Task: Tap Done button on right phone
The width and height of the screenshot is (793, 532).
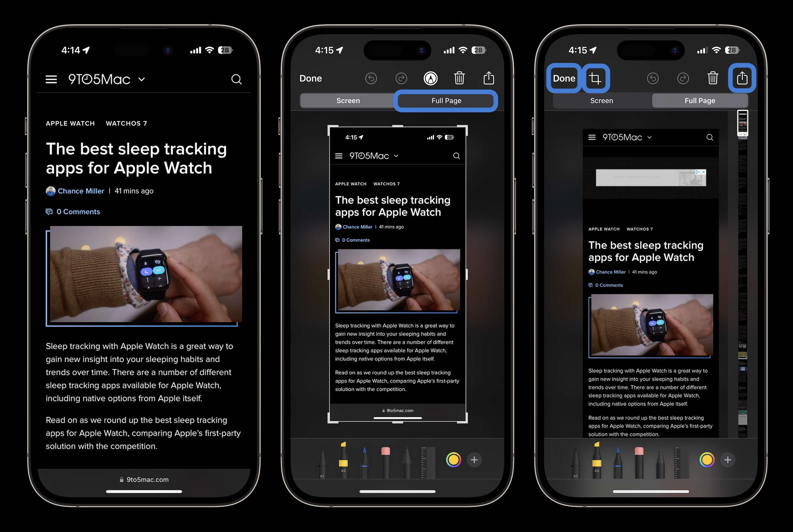Action: tap(564, 78)
